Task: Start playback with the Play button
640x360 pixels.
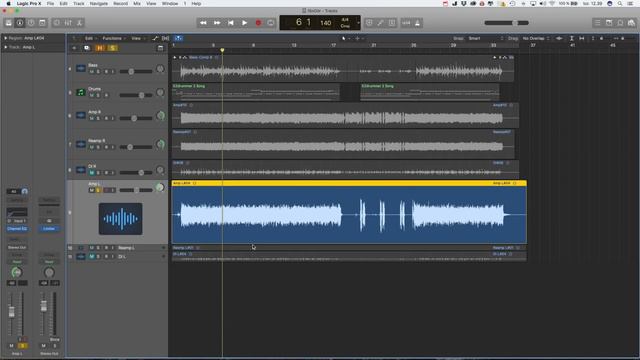Action: coord(244,23)
